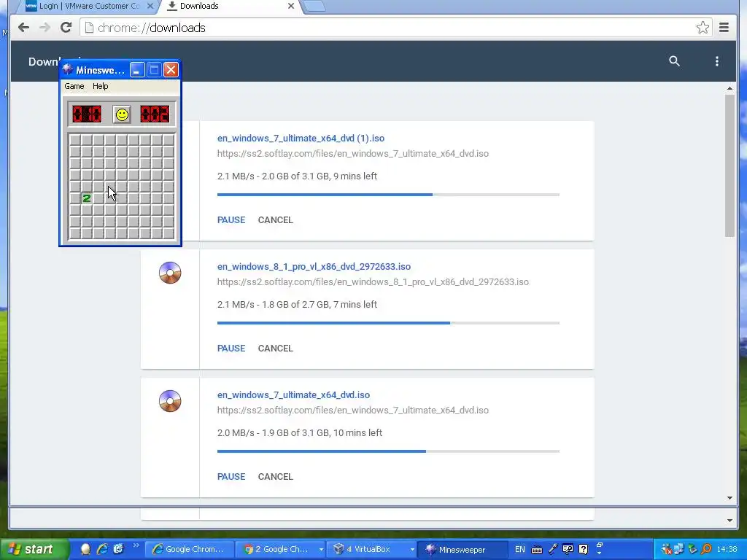
Task: Open the 4 VirtualBox taskbar group
Action: (373, 549)
